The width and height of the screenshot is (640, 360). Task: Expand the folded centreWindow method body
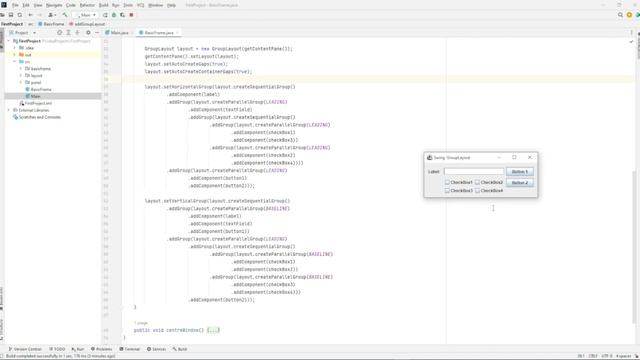point(213,330)
